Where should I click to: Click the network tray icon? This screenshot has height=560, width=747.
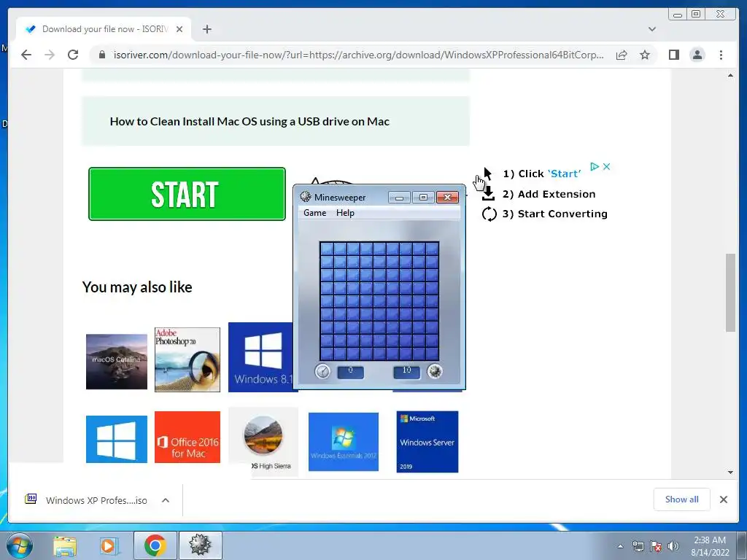[x=638, y=546]
